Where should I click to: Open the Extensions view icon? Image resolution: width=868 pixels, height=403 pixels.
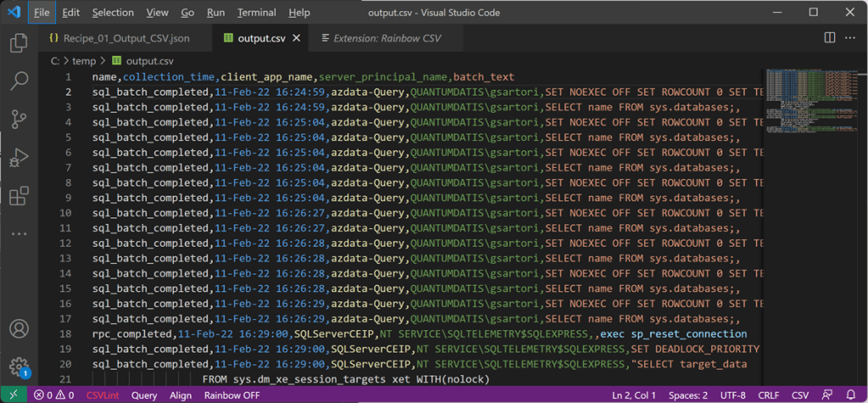(19, 197)
